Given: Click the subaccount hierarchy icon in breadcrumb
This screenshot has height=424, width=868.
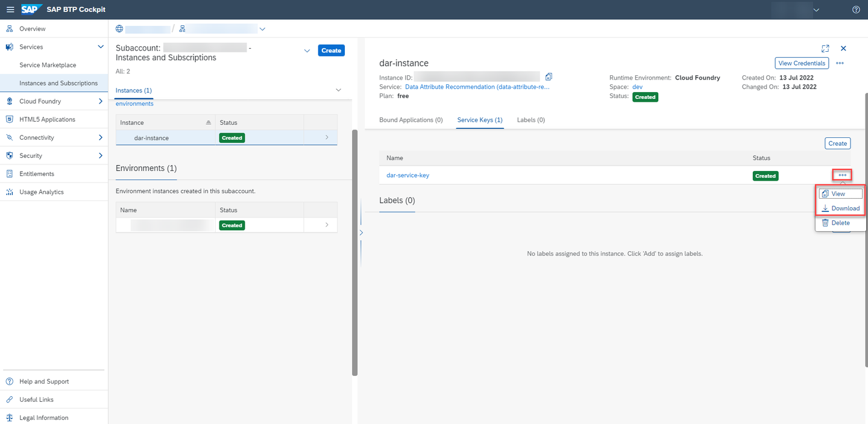Looking at the screenshot, I should pos(183,29).
